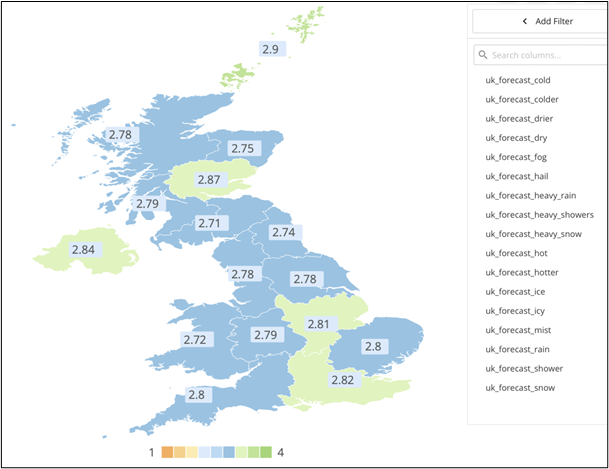The image size is (609, 469).
Task: Choose the uk_forecast_hot column
Action: [515, 253]
